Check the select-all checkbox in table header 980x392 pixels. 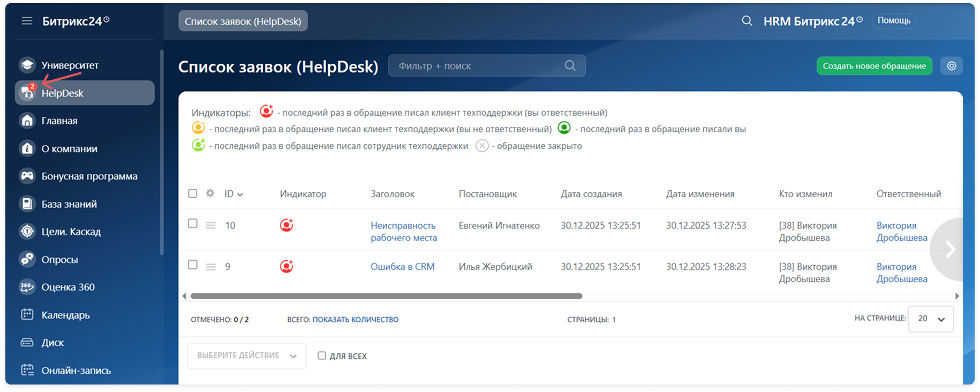193,193
